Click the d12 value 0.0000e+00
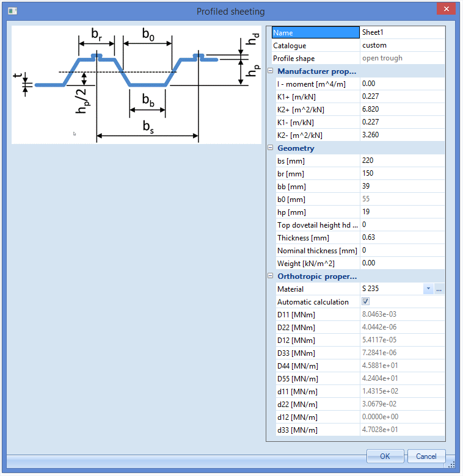 coord(403,417)
